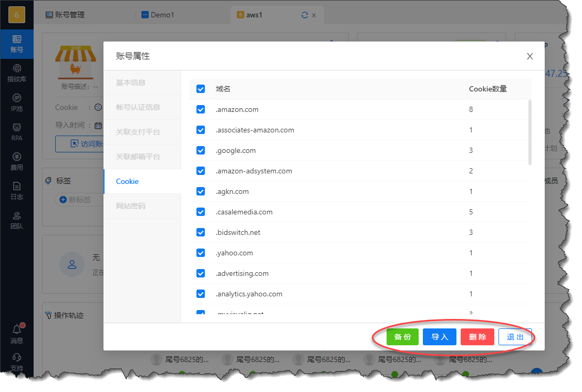Select the .amazon.com domain text
Image resolution: width=582 pixels, height=392 pixels.
(237, 109)
